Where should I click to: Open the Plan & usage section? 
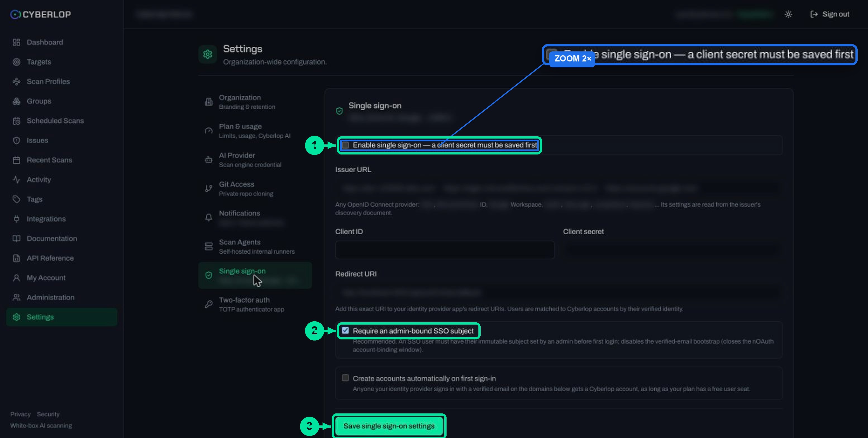(255, 131)
